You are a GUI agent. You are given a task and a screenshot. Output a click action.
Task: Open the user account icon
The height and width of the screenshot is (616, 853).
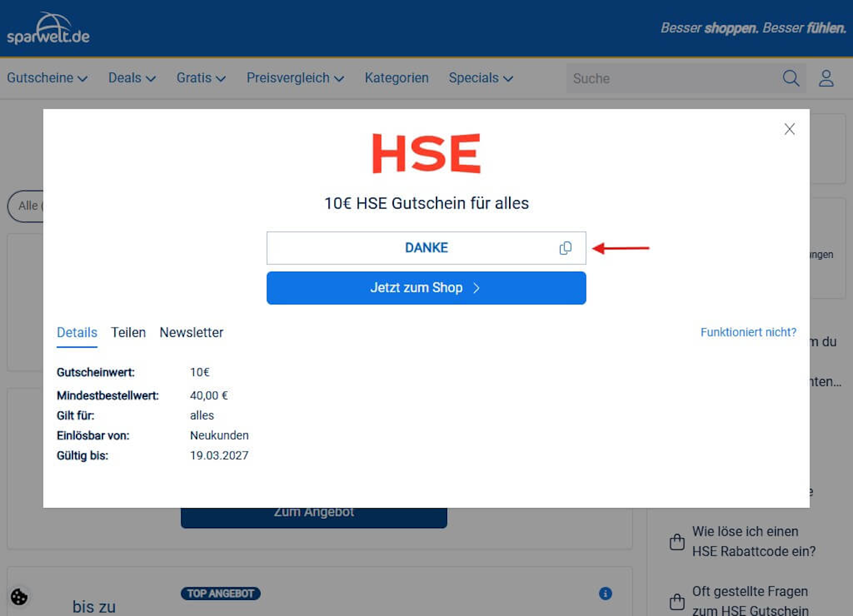pos(826,78)
